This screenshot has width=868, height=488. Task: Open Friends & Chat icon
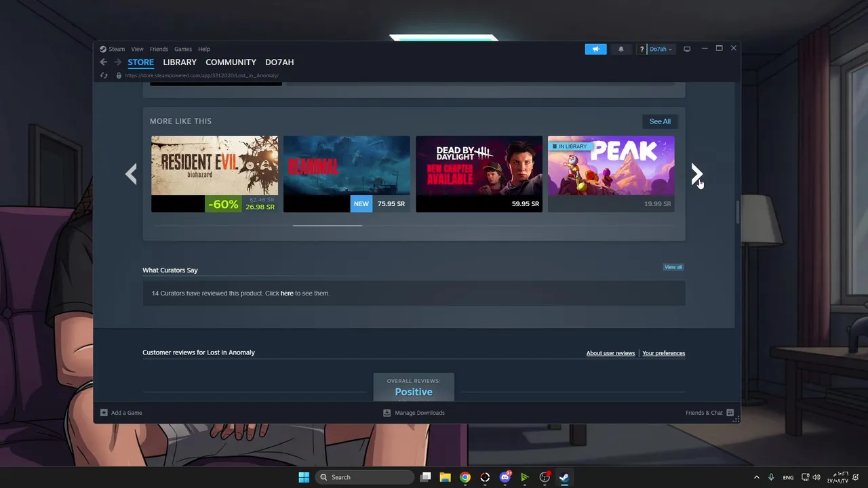click(730, 413)
